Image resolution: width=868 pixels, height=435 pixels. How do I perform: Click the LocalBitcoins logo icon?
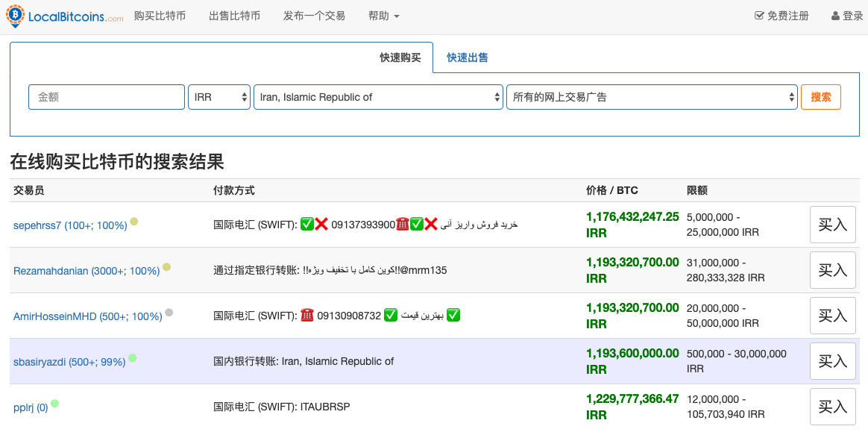[14, 16]
